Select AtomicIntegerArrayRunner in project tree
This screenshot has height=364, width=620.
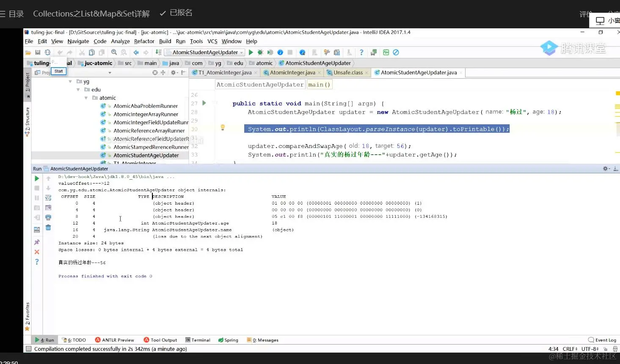tap(146, 115)
